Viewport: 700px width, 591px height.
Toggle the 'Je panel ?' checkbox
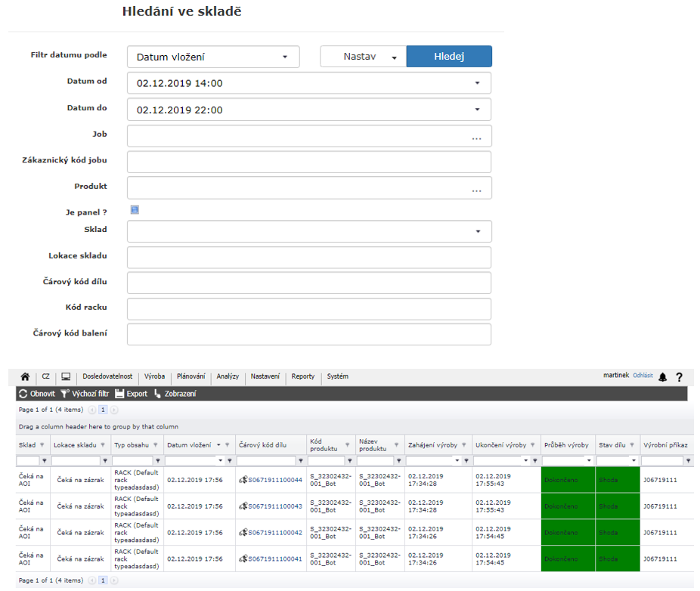coord(135,210)
